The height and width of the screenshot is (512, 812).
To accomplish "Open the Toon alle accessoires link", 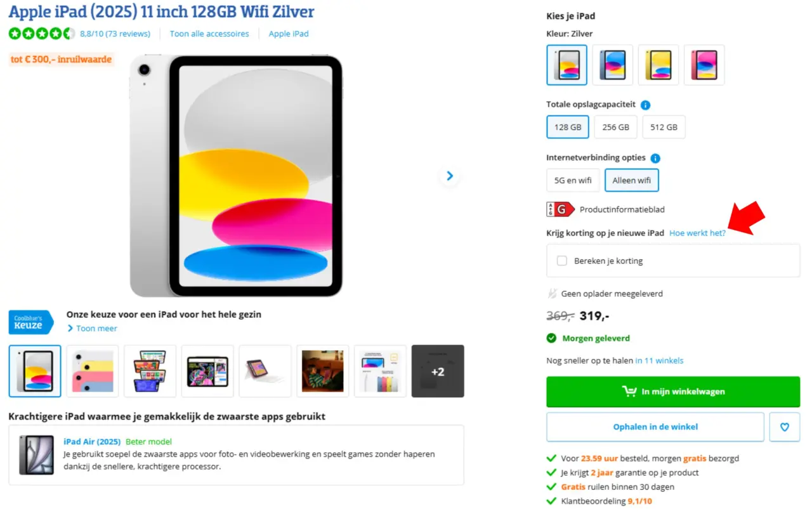I will pyautogui.click(x=209, y=34).
